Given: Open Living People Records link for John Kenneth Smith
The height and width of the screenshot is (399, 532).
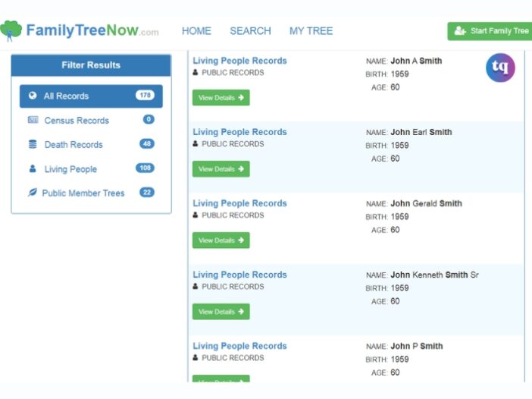Looking at the screenshot, I should (x=240, y=275).
